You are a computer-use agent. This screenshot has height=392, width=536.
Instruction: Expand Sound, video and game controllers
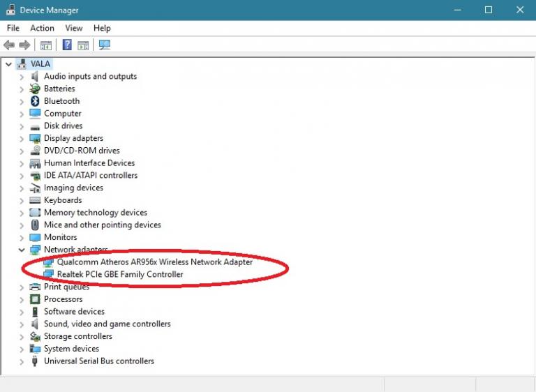pyautogui.click(x=22, y=324)
